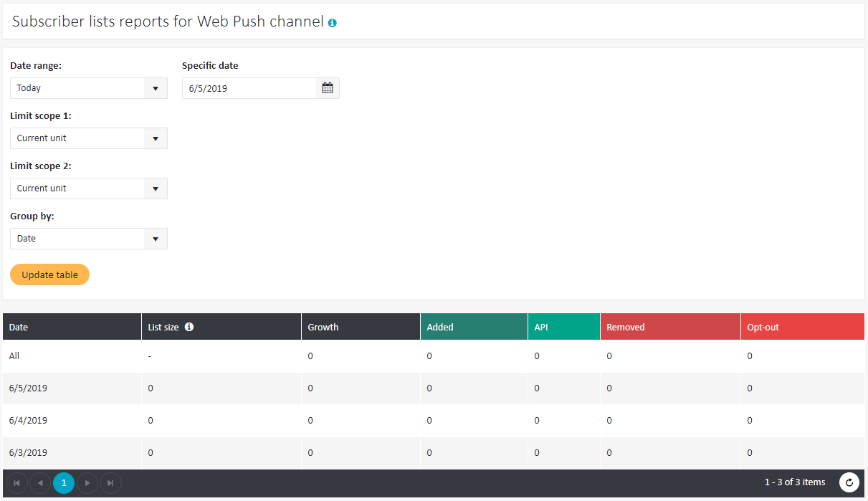Click the red Removed column header
Screen dimensions: 868x501
[x=626, y=327]
